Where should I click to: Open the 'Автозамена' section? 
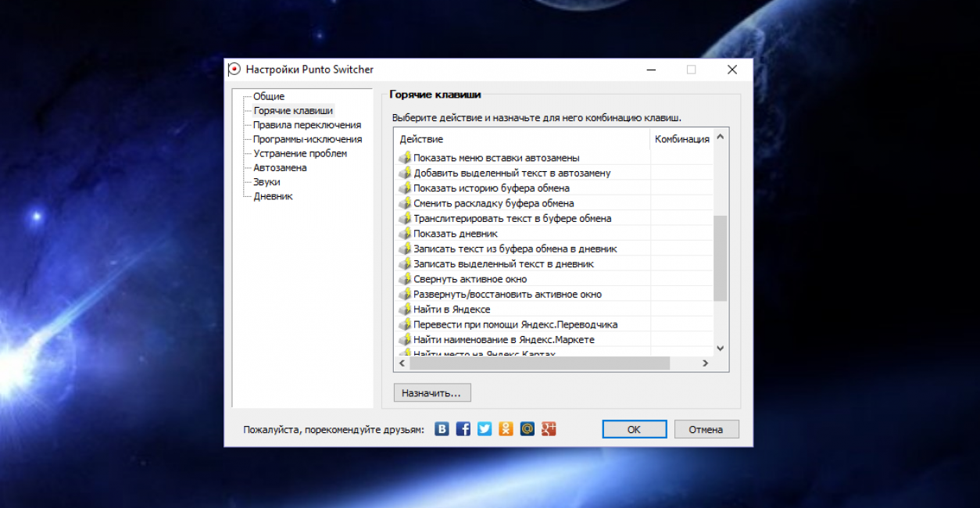pos(280,167)
